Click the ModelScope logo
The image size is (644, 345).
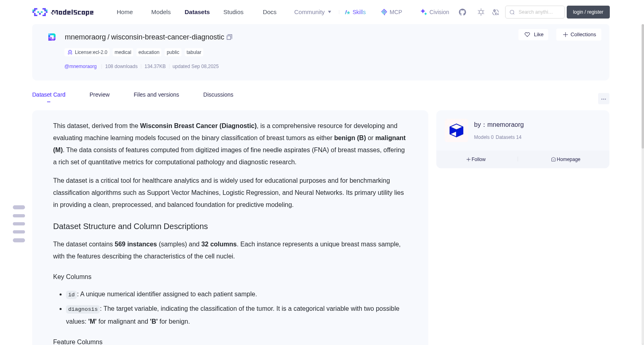pos(63,12)
